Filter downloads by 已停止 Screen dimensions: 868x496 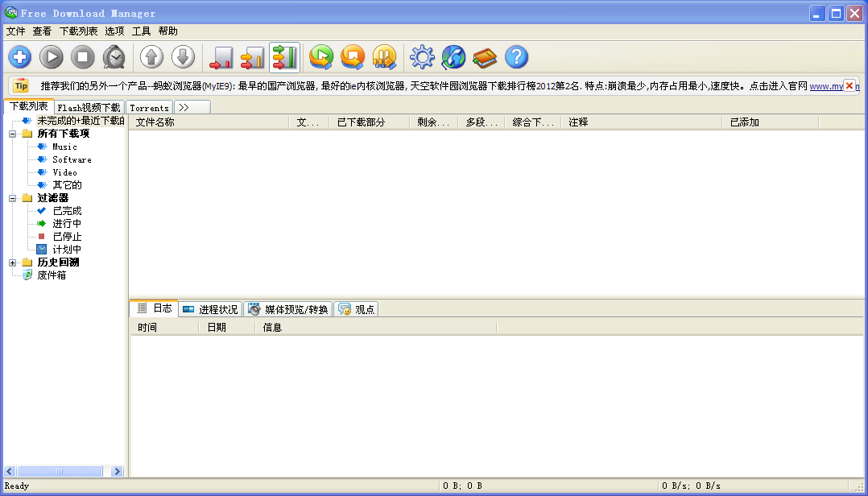click(x=67, y=237)
